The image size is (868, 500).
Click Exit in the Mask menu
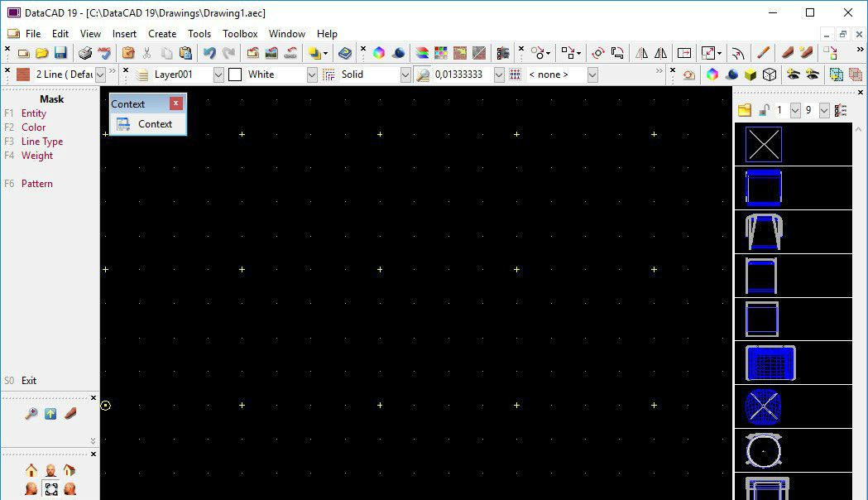coord(29,381)
